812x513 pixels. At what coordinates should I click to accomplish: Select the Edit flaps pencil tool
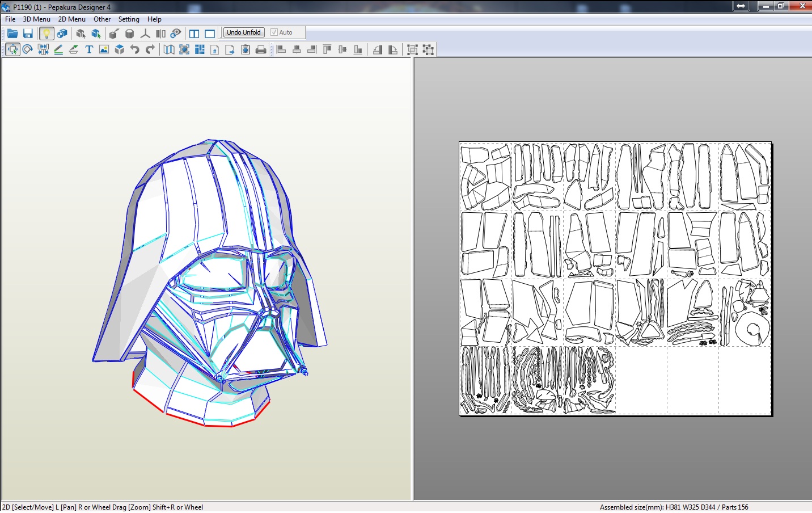(58, 49)
